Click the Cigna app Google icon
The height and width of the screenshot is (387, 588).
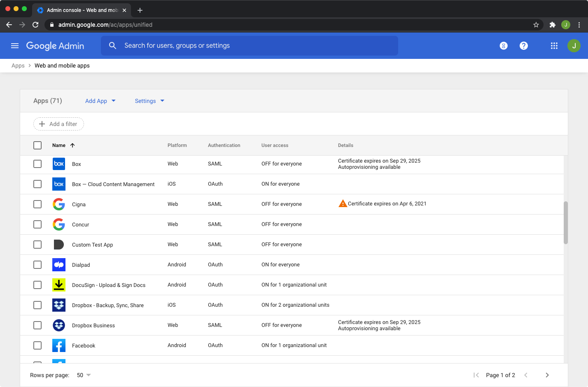coord(59,204)
